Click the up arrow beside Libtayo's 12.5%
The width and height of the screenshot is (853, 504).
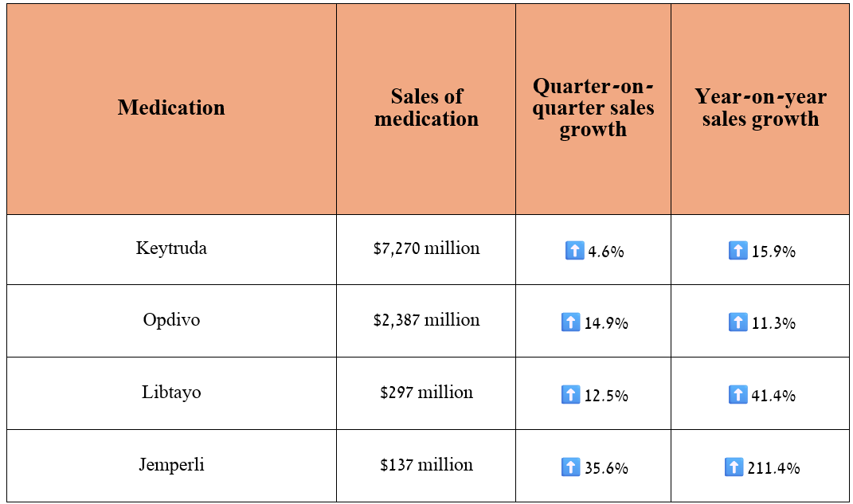(x=570, y=395)
